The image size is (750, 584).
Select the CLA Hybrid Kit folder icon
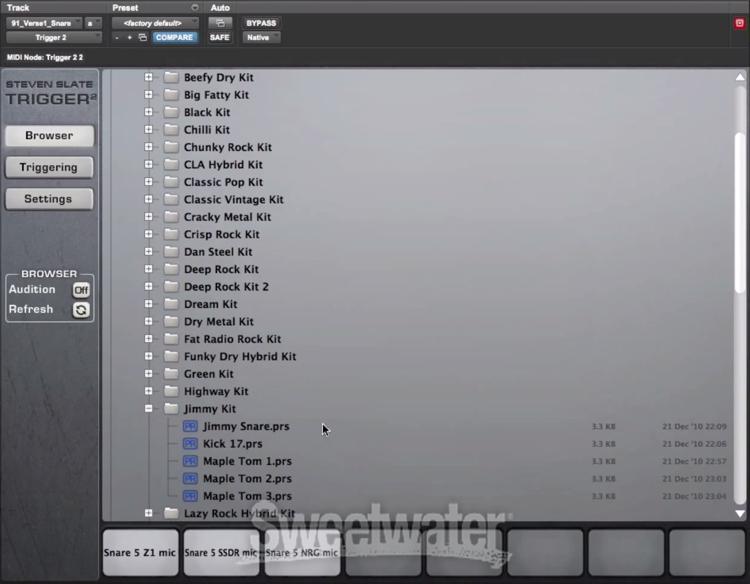click(x=171, y=165)
